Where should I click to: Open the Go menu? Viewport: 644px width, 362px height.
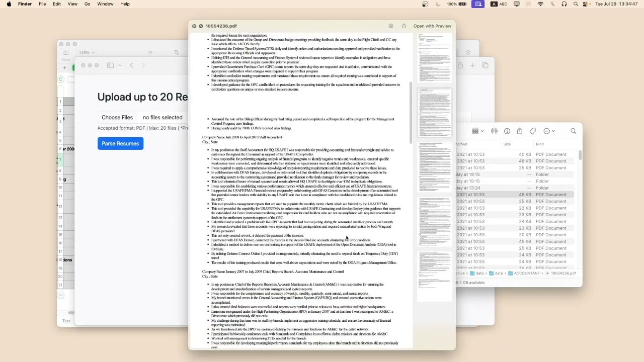click(x=88, y=4)
